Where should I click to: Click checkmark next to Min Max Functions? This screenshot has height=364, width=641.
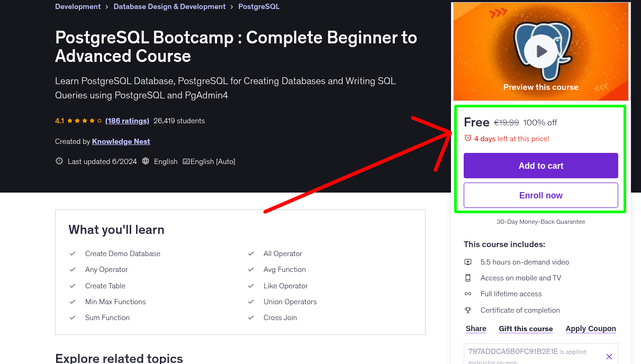pos(73,302)
